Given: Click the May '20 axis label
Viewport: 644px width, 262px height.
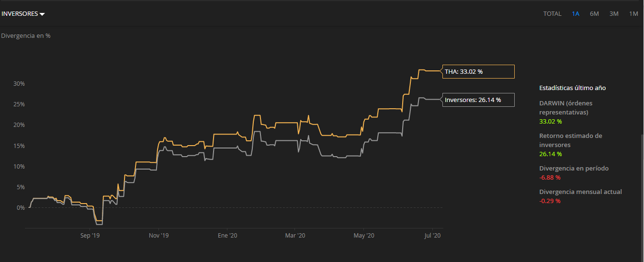Looking at the screenshot, I should click(363, 236).
